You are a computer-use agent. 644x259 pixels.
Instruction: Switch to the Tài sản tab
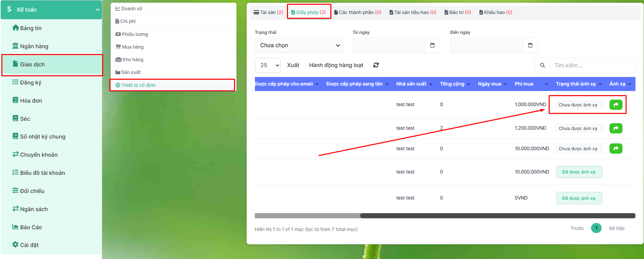coord(268,12)
